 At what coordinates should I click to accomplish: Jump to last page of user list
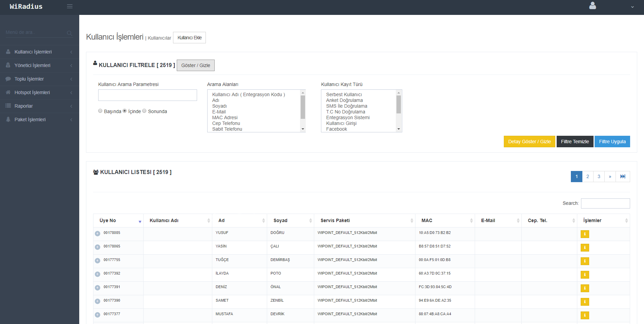pyautogui.click(x=623, y=176)
